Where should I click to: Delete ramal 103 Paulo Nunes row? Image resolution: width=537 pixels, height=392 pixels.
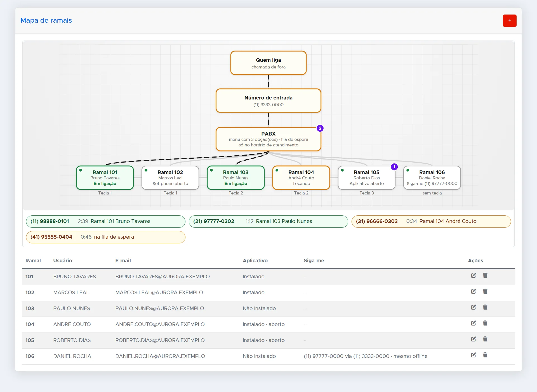coord(485,307)
